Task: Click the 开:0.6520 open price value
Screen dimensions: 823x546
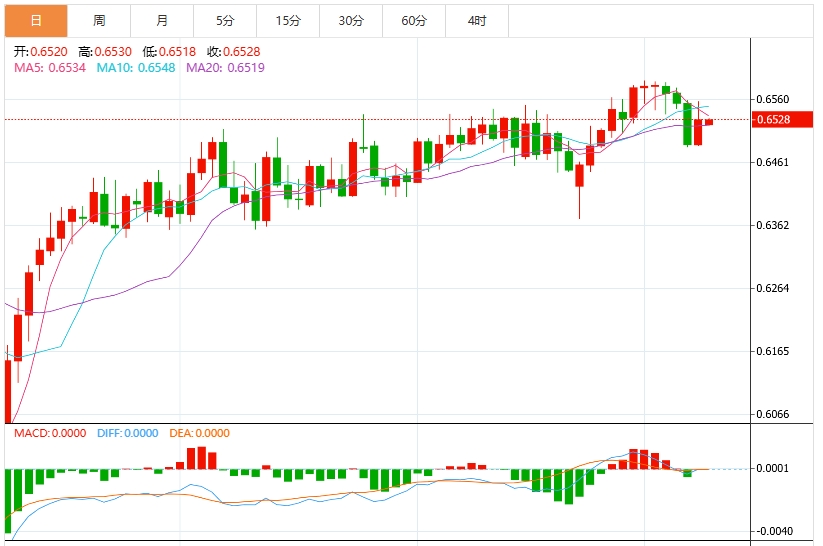Action: point(41,51)
